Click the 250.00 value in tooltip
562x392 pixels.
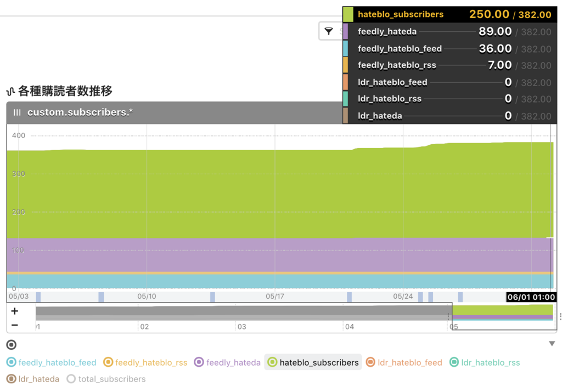489,14
